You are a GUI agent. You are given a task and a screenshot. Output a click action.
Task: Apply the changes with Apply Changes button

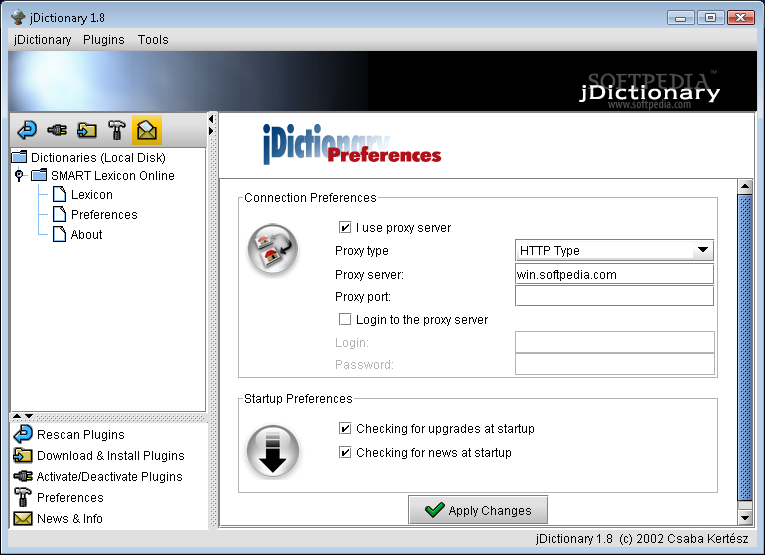(x=478, y=510)
